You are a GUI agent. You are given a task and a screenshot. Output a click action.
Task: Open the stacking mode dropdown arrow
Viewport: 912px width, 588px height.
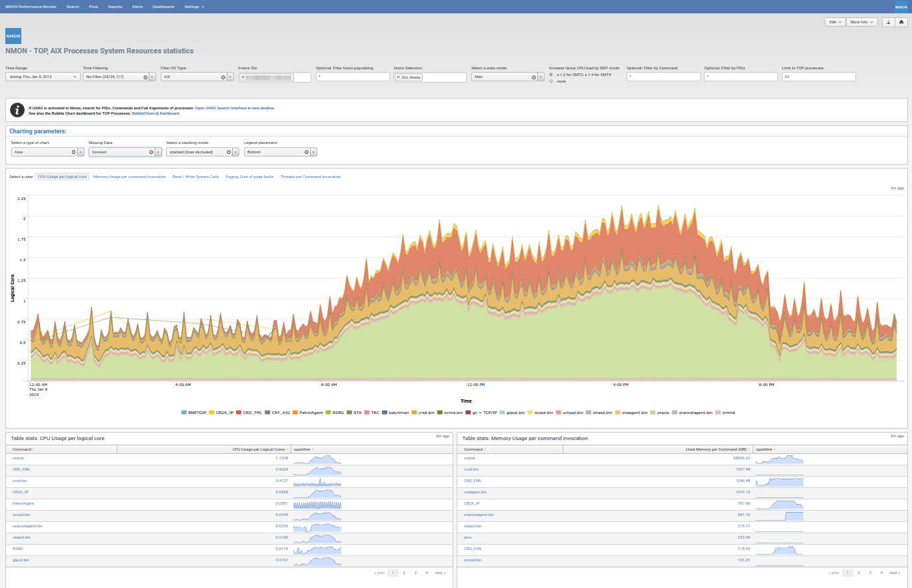click(x=236, y=152)
